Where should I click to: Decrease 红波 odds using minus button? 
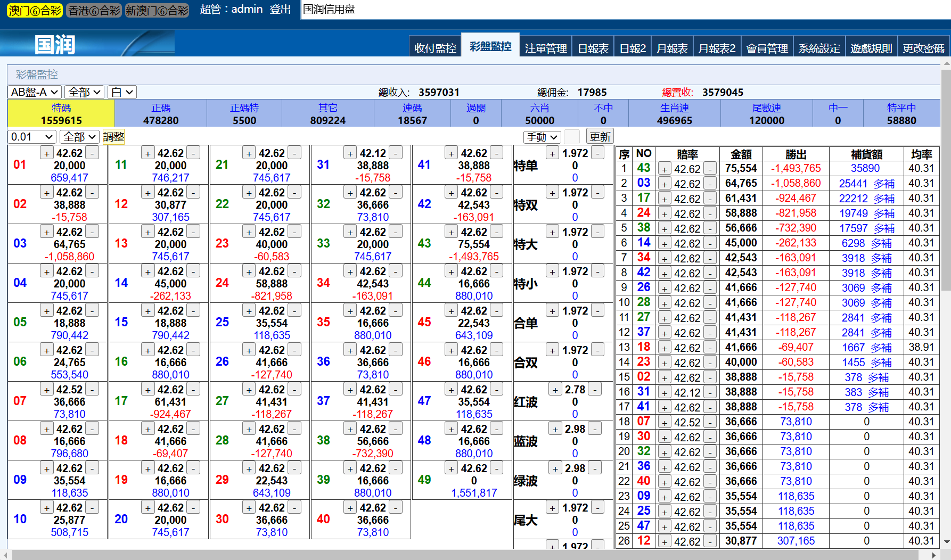coord(595,390)
